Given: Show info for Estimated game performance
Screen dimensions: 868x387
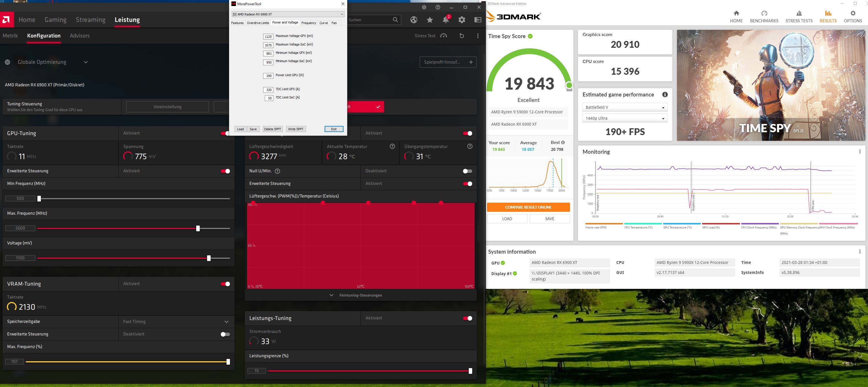Looking at the screenshot, I should click(x=665, y=94).
